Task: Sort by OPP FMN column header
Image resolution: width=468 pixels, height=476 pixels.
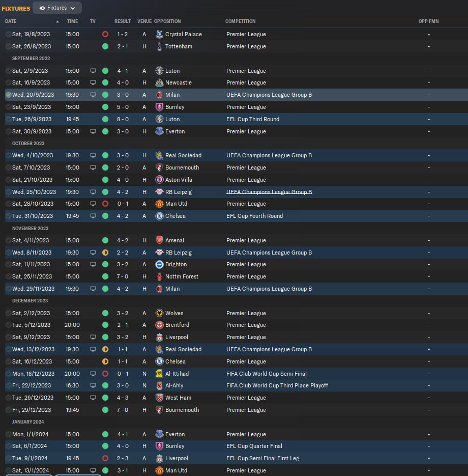Action: pos(428,21)
